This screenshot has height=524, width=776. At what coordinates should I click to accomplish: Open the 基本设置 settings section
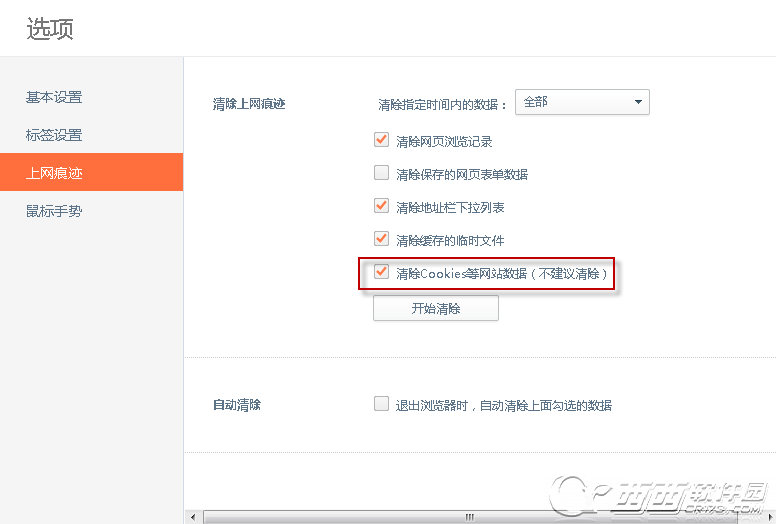(x=54, y=97)
